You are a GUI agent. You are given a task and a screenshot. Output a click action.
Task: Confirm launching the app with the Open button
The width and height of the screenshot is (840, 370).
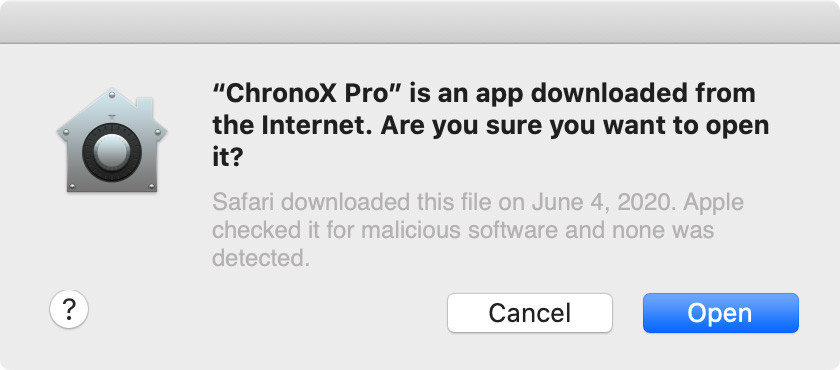[x=721, y=313]
